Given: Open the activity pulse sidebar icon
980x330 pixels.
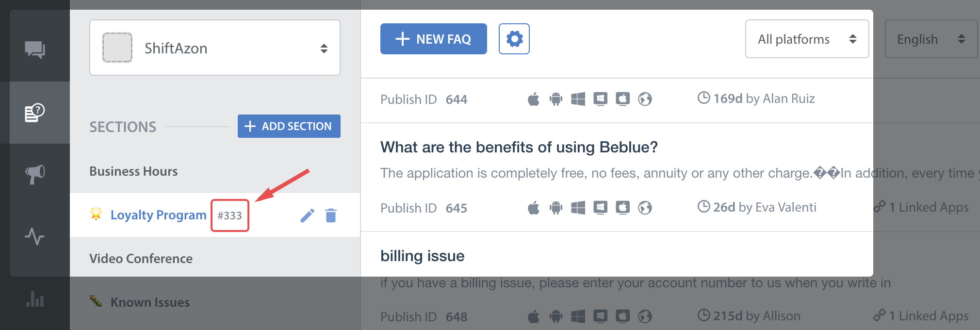Looking at the screenshot, I should (x=35, y=237).
